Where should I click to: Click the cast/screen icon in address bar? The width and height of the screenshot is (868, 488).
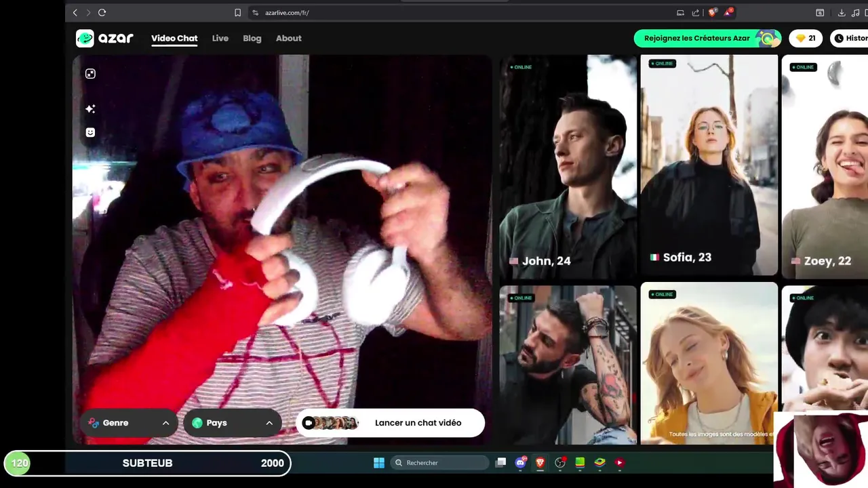(680, 12)
